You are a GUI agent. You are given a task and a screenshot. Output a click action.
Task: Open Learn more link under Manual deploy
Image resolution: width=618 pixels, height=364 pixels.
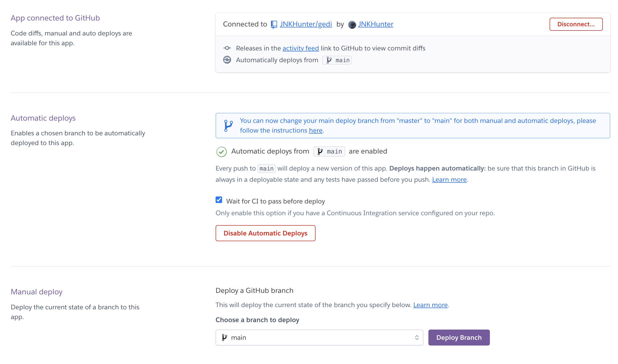coord(430,305)
